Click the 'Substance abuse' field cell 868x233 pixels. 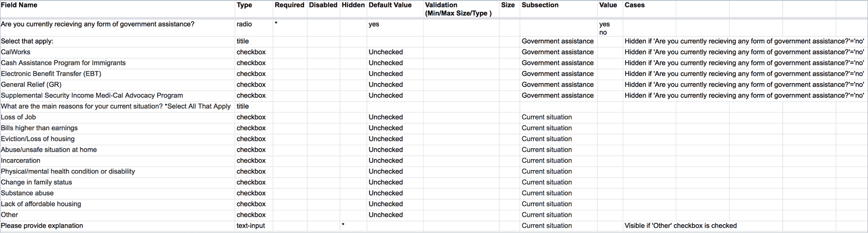[x=27, y=193]
